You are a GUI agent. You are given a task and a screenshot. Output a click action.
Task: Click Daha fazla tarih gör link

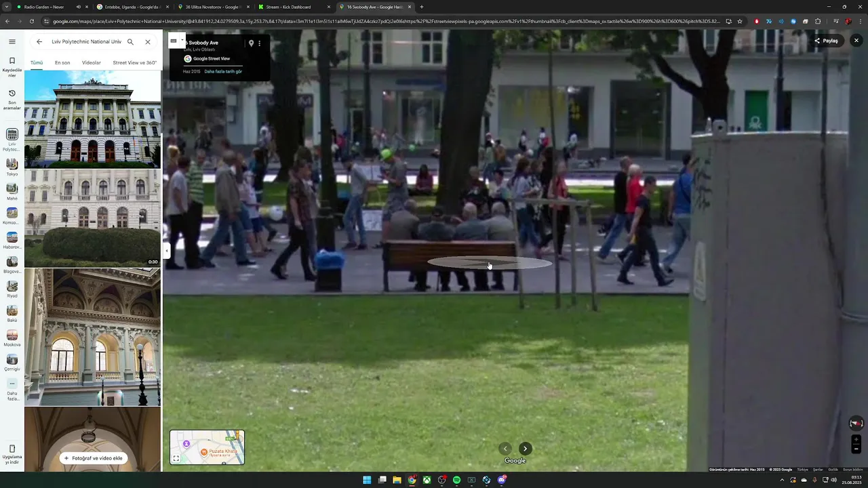point(223,71)
